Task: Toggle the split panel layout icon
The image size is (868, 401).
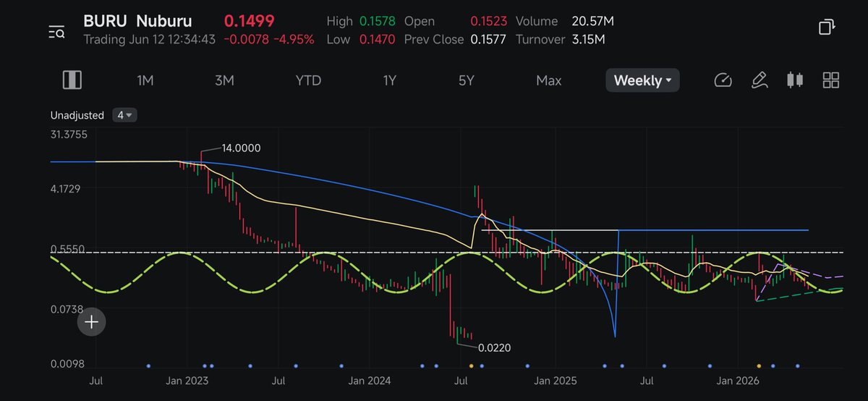Action: click(x=72, y=80)
